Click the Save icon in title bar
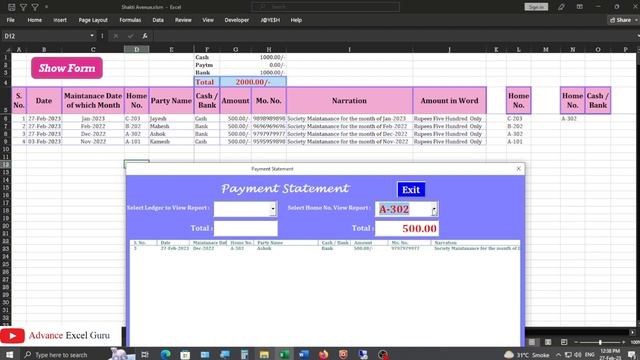Image resolution: width=640 pixels, height=360 pixels. [x=11, y=7]
